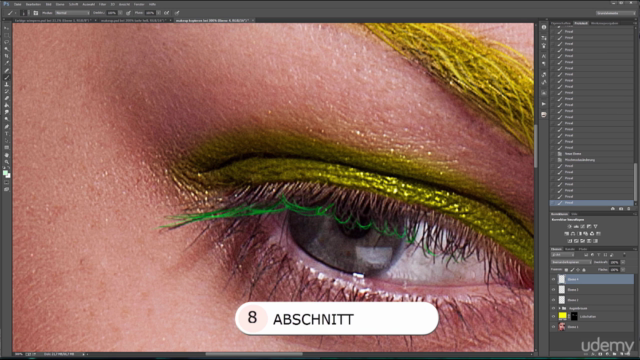Toggle Quick Mask mode icon
640x360 pixels.
7,183
